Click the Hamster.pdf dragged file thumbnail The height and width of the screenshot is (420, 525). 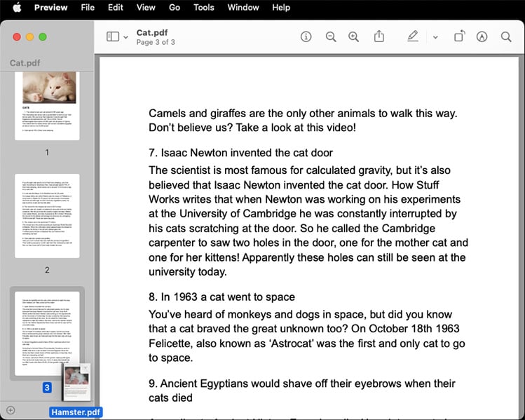(x=76, y=382)
